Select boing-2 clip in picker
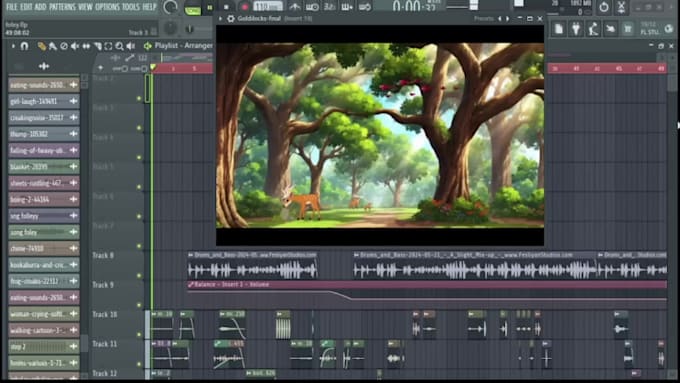 (x=44, y=200)
